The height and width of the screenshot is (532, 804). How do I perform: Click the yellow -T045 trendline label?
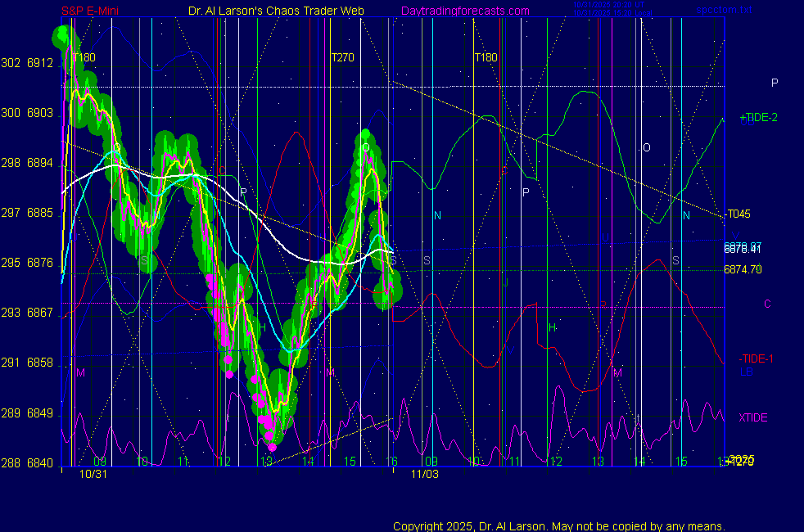coord(738,214)
